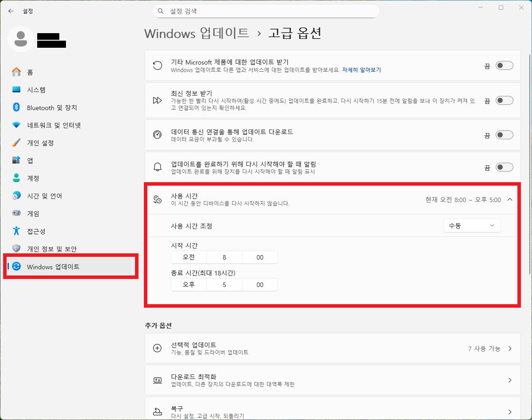Click the 게임 controller icon

pos(16,214)
